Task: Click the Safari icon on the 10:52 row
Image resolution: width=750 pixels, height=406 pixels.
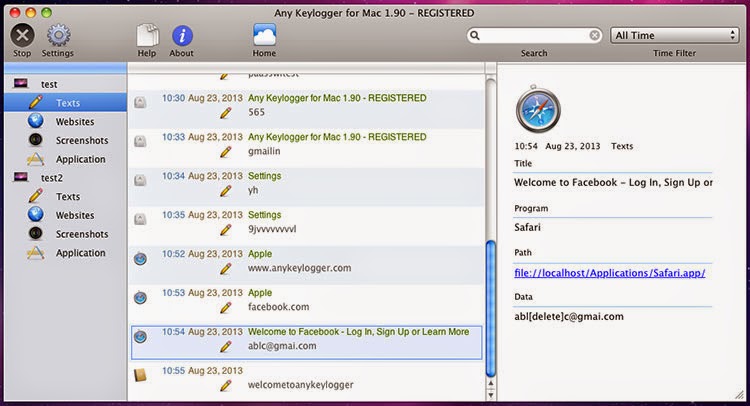Action: point(140,259)
